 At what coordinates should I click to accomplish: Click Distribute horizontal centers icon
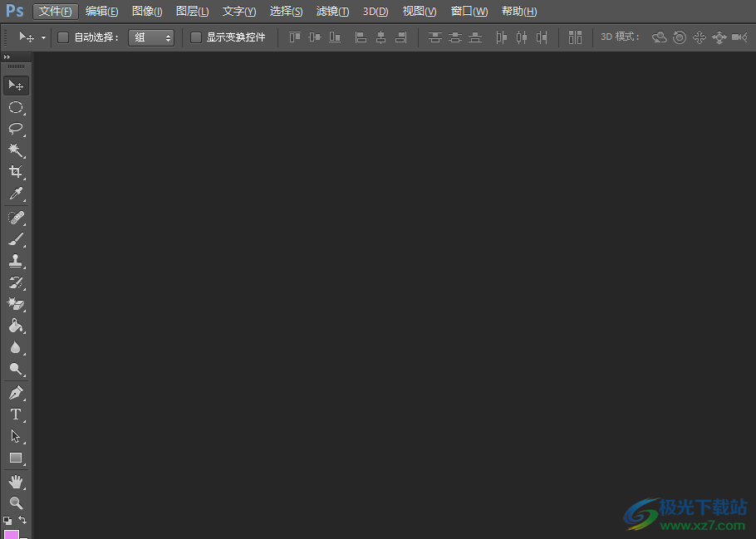(x=522, y=37)
